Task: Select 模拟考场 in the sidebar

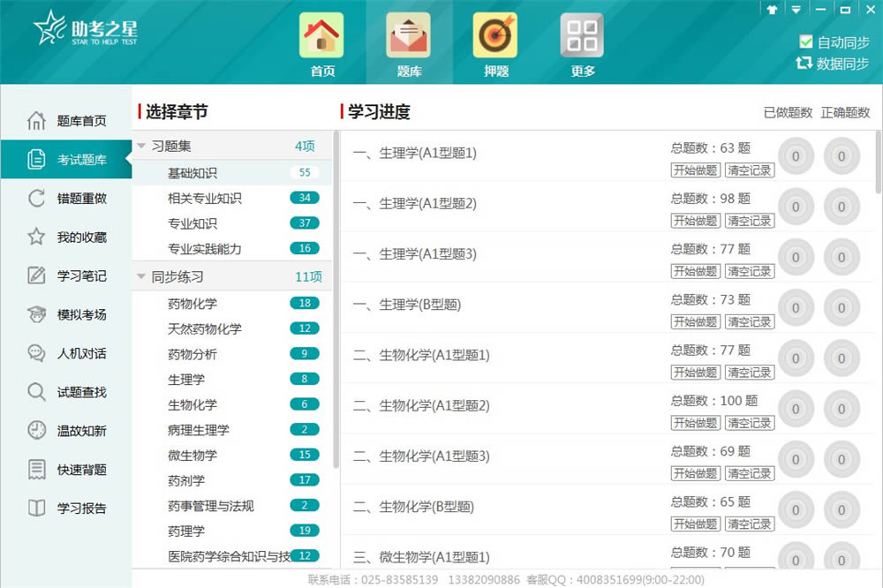Action: click(81, 314)
